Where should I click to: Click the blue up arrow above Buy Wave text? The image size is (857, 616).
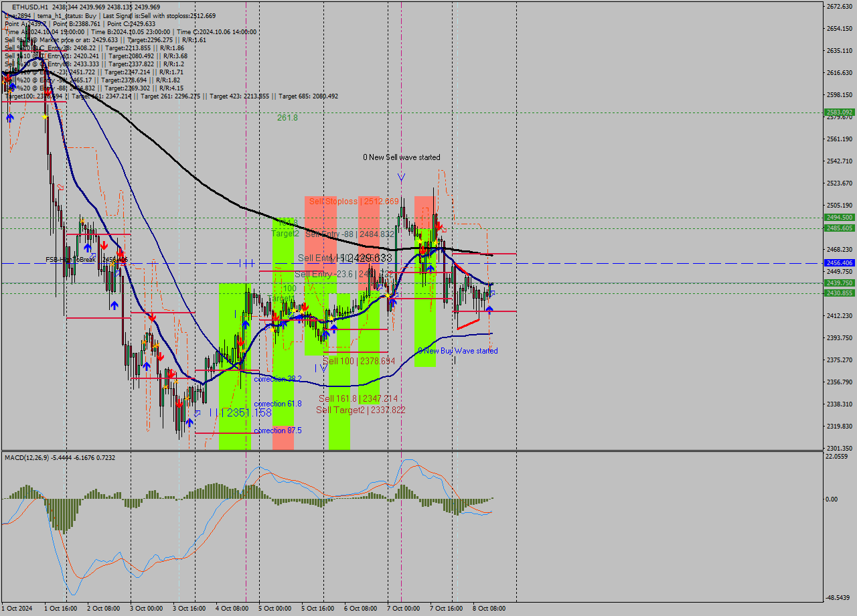[489, 309]
